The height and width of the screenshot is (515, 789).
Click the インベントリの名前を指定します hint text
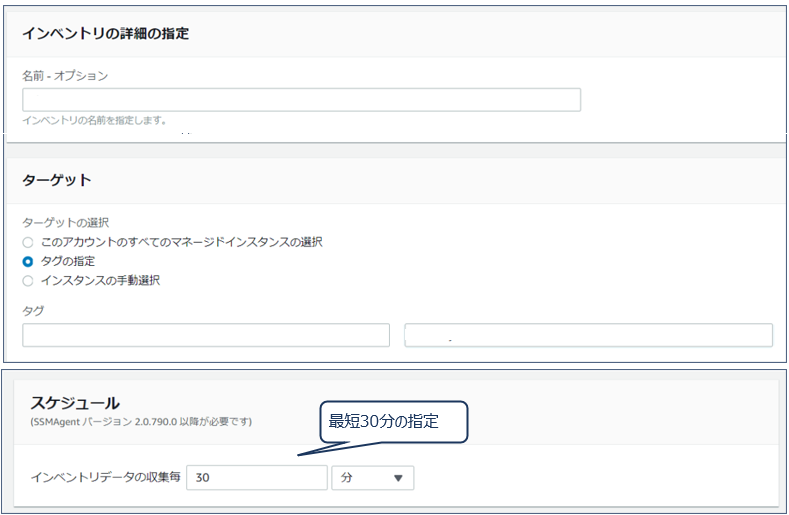(x=94, y=120)
